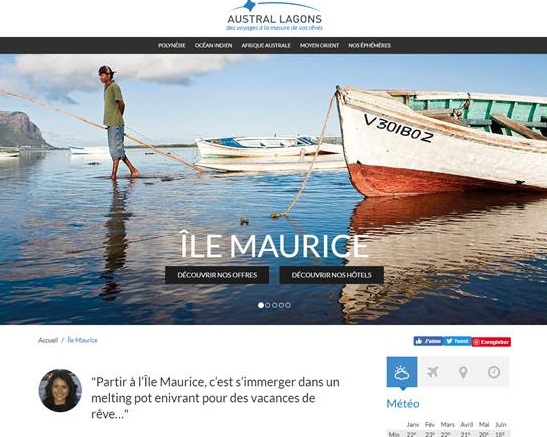Click Découvrir nos hôtels button
The width and height of the screenshot is (547, 437).
(332, 275)
